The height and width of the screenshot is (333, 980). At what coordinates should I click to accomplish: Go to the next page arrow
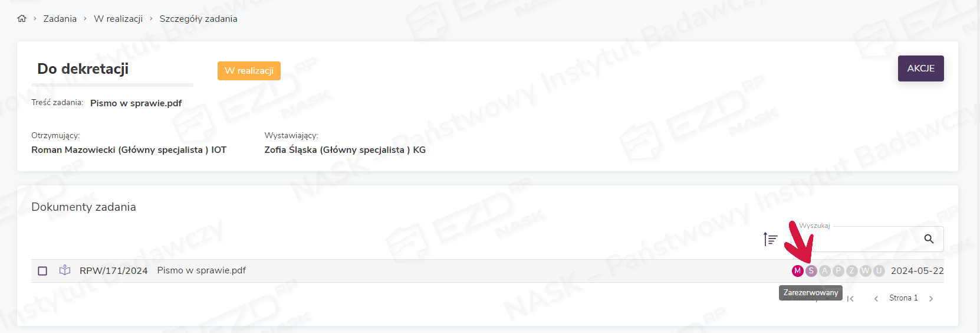click(931, 299)
